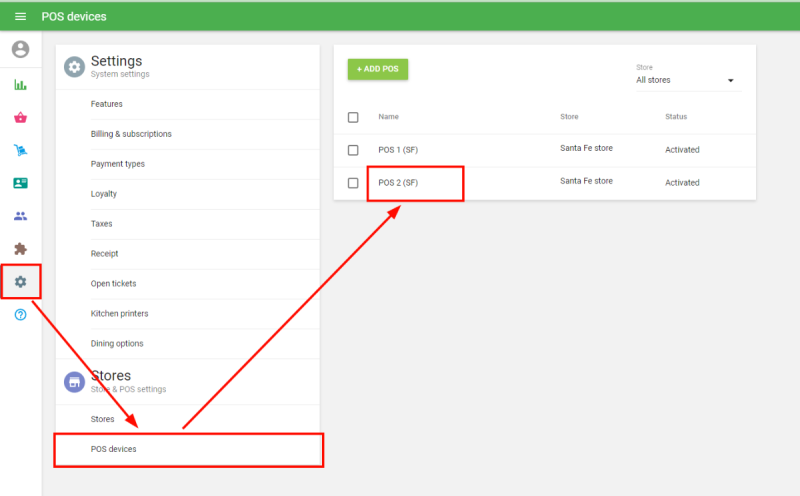This screenshot has width=800, height=496.
Task: Expand the Store filter dropdown
Action: click(686, 80)
